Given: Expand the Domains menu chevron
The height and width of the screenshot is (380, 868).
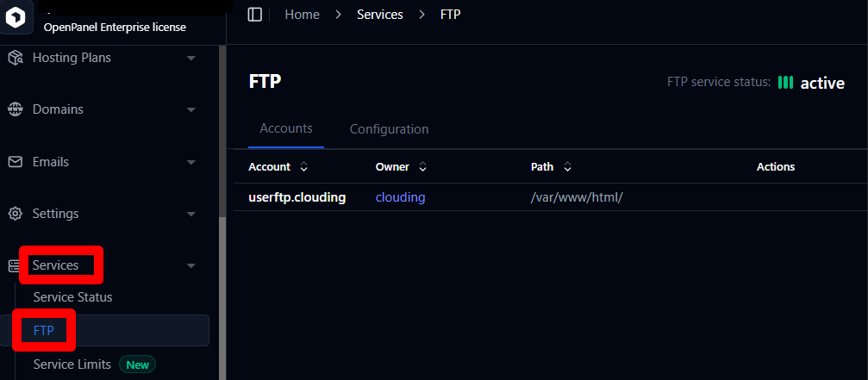Looking at the screenshot, I should (191, 109).
